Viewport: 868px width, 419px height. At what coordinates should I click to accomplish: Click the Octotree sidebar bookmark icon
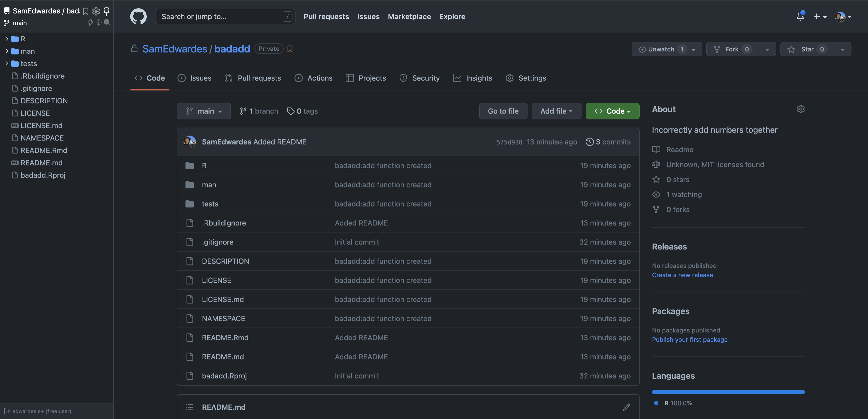click(x=86, y=11)
